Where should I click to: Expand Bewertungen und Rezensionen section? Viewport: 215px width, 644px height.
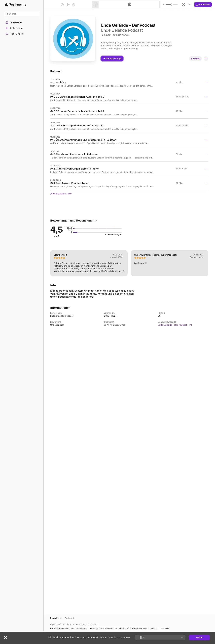[x=74, y=221]
